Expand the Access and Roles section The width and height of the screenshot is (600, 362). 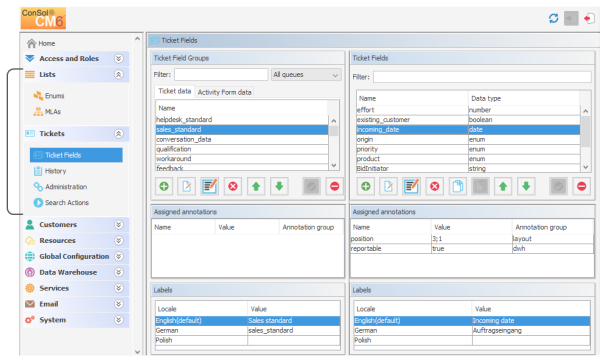point(119,59)
